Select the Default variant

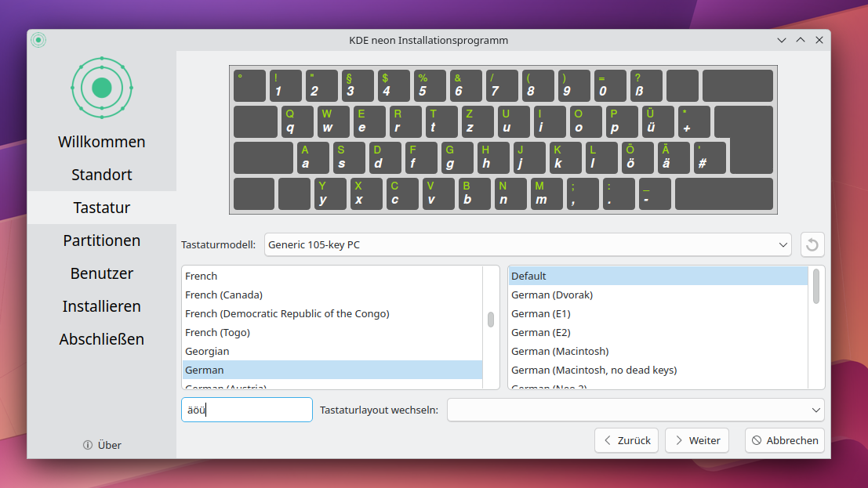click(658, 276)
